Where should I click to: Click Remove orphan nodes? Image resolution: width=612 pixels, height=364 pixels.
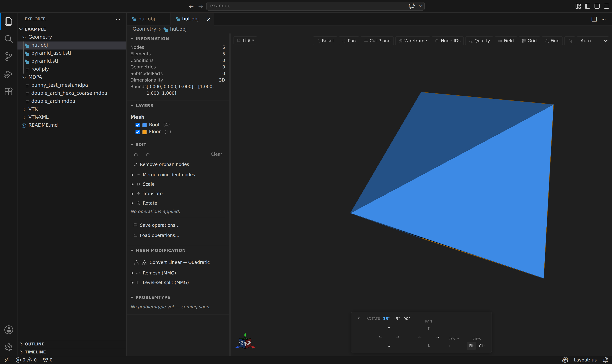(161, 164)
